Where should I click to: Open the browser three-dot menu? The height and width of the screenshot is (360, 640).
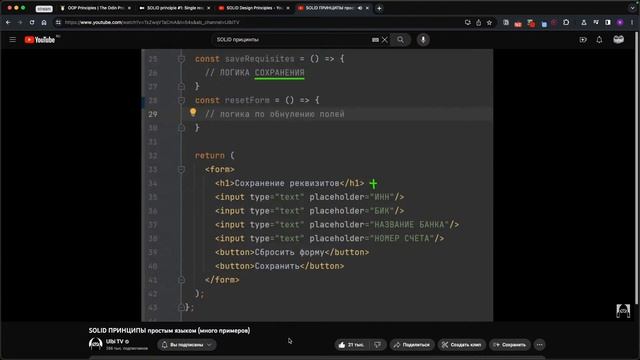(632, 22)
